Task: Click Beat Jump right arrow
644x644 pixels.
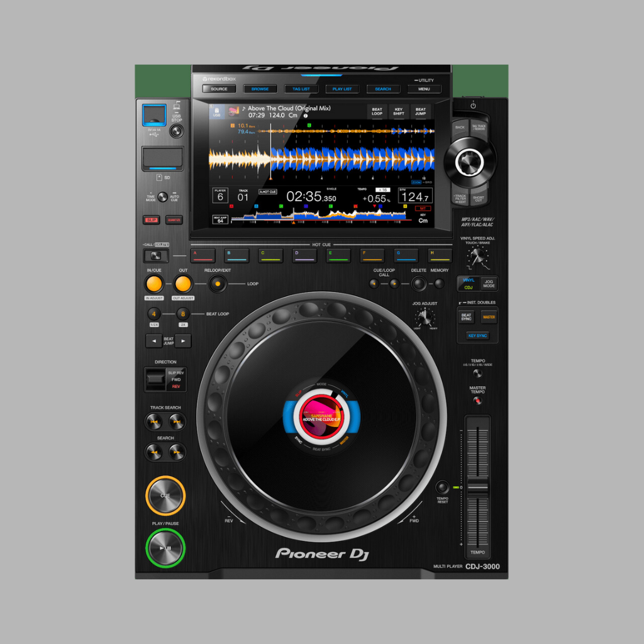Action: 183,341
